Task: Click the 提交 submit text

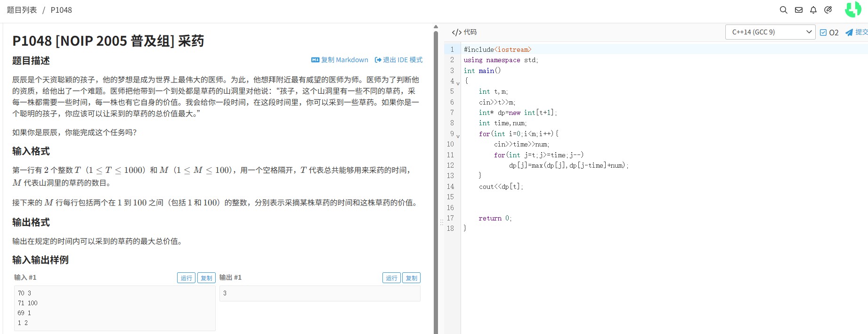Action: pos(861,32)
